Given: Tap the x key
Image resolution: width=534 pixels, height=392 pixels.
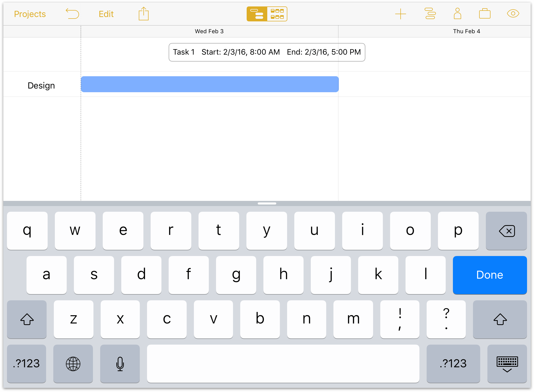Looking at the screenshot, I should pos(120,319).
